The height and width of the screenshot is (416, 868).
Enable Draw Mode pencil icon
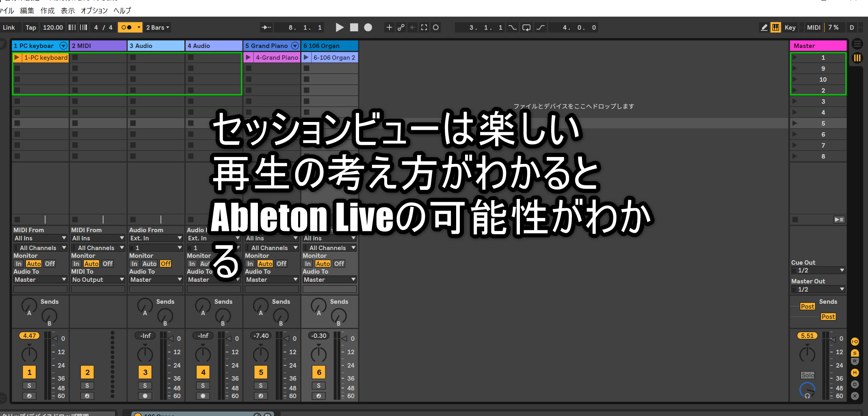(764, 27)
